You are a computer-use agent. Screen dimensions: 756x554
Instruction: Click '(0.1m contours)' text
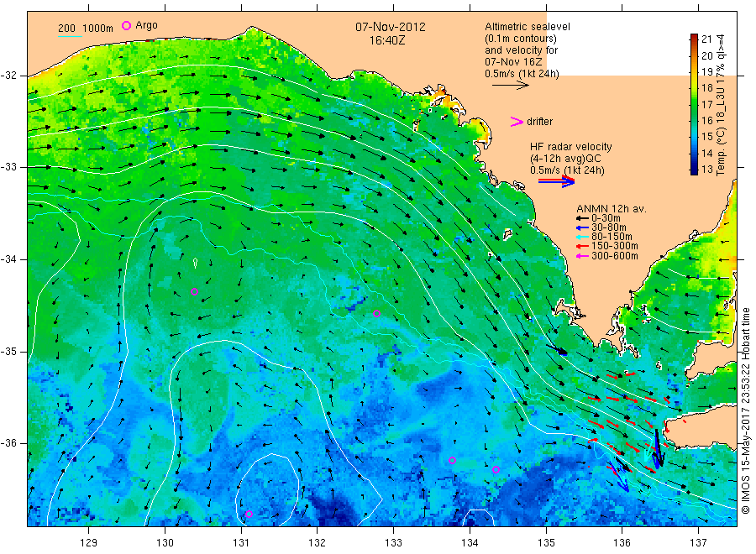(x=521, y=39)
